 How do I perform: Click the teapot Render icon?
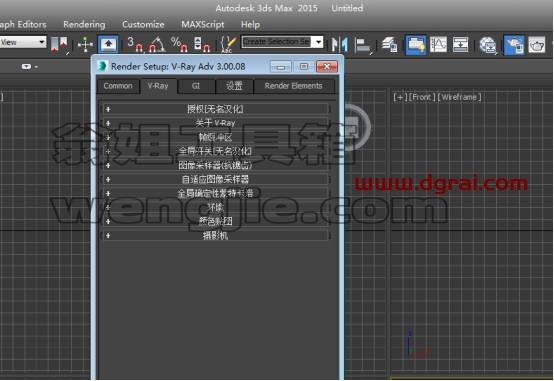[537, 45]
